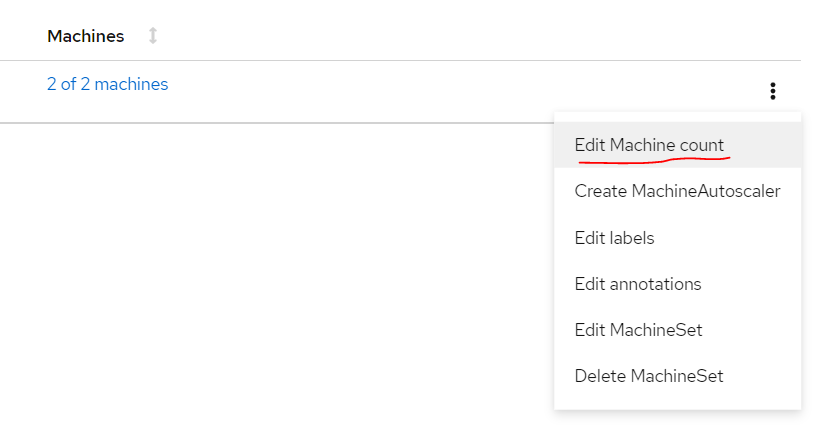This screenshot has height=430, width=818.
Task: Change machine count using the underlined option
Action: pos(649,145)
